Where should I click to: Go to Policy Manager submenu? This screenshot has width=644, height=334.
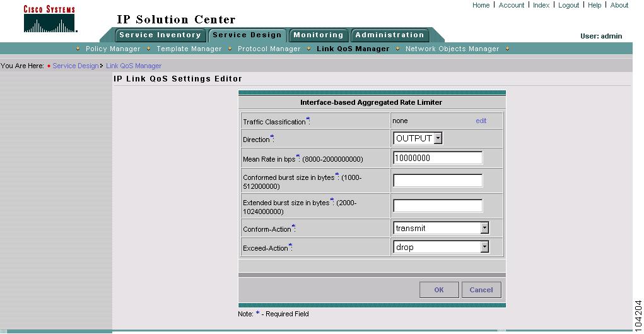[x=113, y=49]
